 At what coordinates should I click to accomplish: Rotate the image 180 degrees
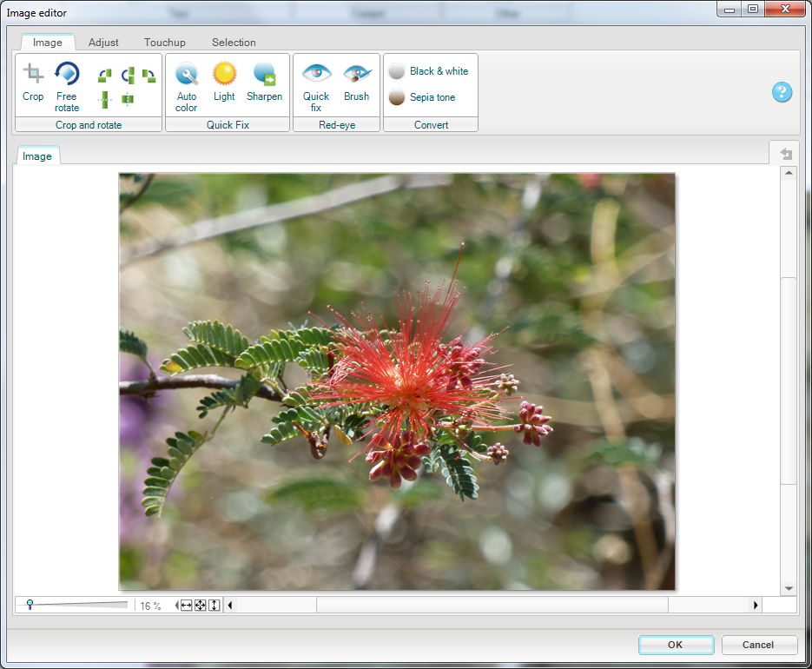tap(129, 76)
